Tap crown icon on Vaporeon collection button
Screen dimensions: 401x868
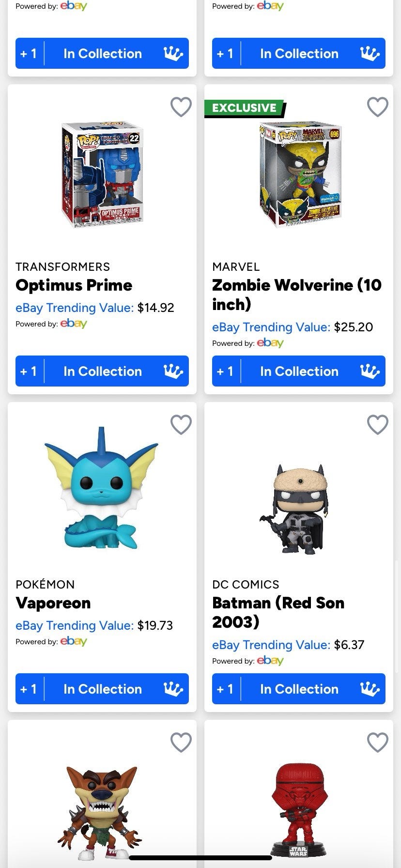pos(173,689)
